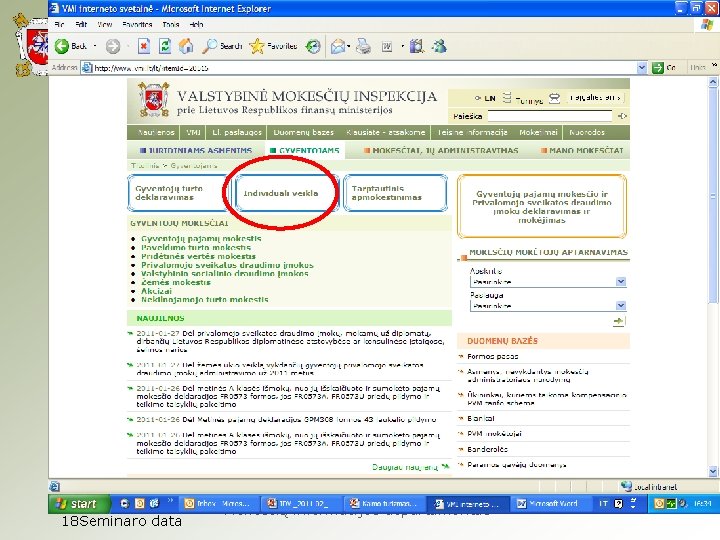Open Search with magnifier icon
Viewport: 720px width, 540px height.
point(222,46)
